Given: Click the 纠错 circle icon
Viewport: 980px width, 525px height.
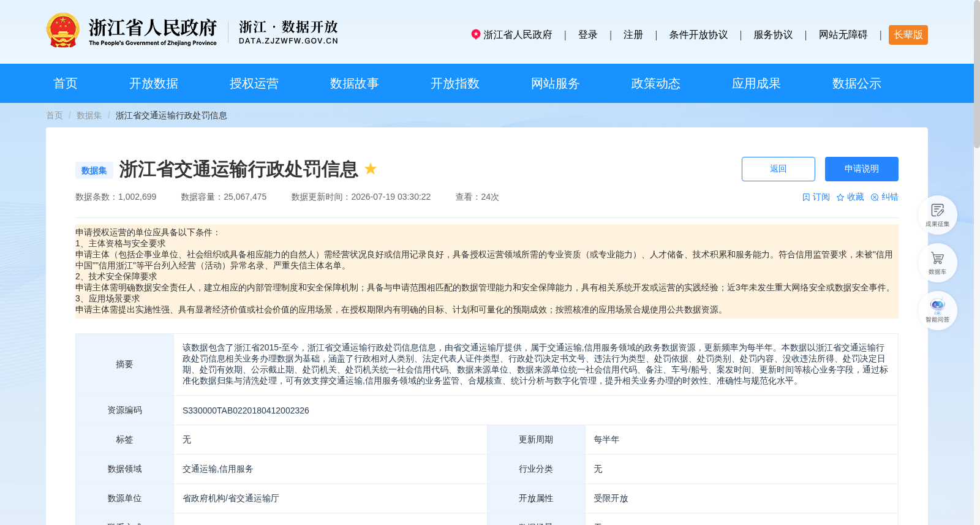Looking at the screenshot, I should click(875, 197).
